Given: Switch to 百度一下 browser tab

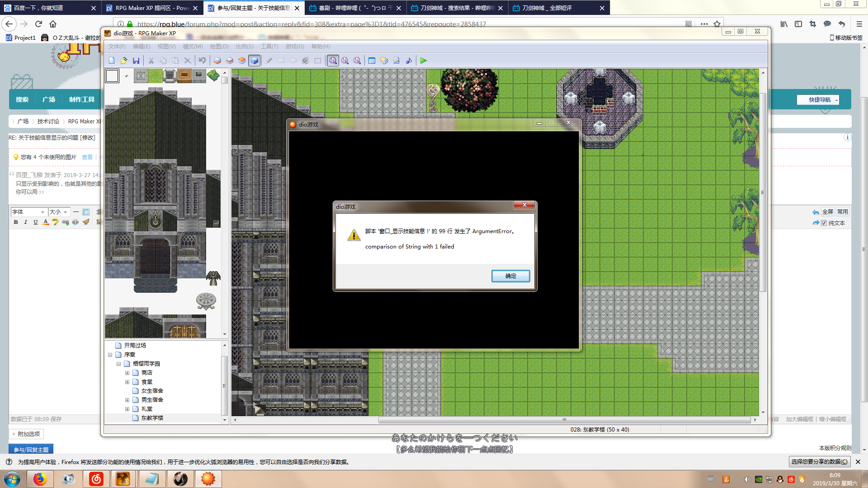Looking at the screenshot, I should [x=50, y=8].
